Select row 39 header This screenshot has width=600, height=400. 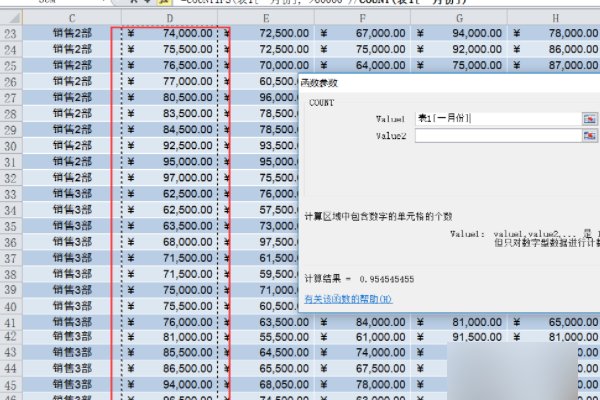click(x=11, y=290)
